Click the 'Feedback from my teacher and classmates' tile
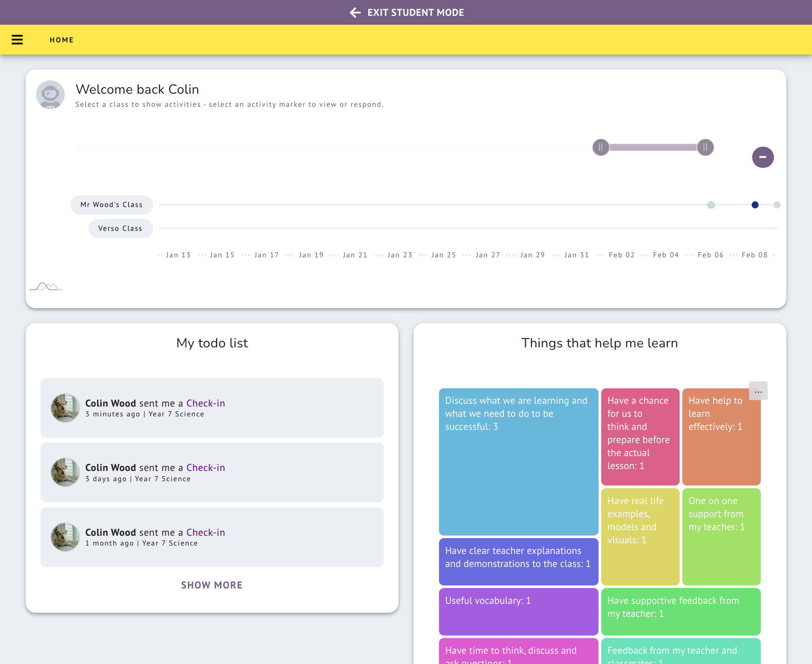This screenshot has height=664, width=812. coord(681,651)
